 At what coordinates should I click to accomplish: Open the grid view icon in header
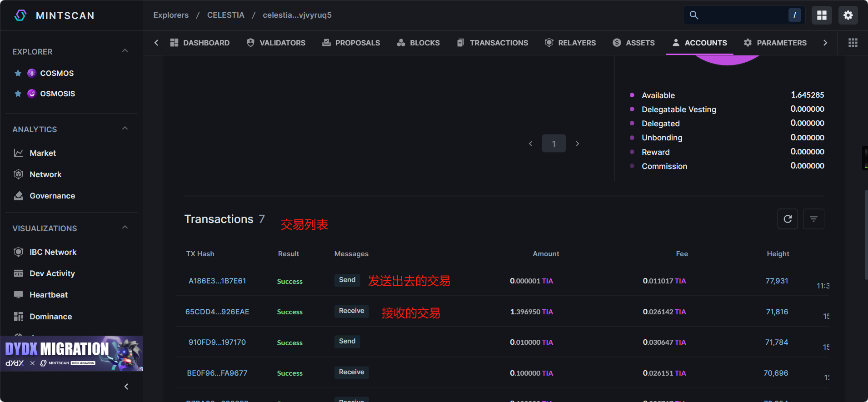822,15
